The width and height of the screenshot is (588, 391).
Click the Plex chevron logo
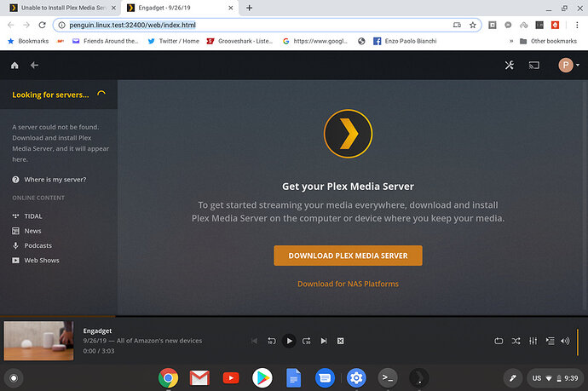pos(348,134)
